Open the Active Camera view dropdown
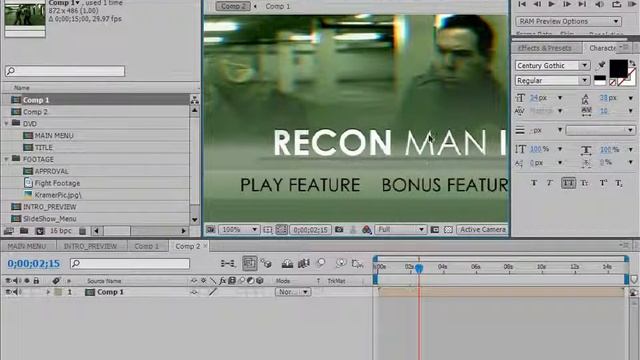The height and width of the screenshot is (360, 640). [x=482, y=229]
